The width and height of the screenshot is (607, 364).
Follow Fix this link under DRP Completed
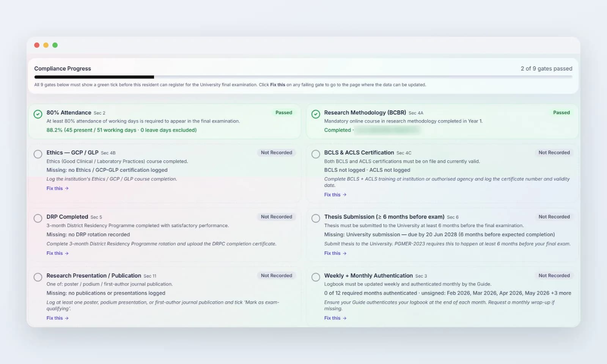coord(58,253)
